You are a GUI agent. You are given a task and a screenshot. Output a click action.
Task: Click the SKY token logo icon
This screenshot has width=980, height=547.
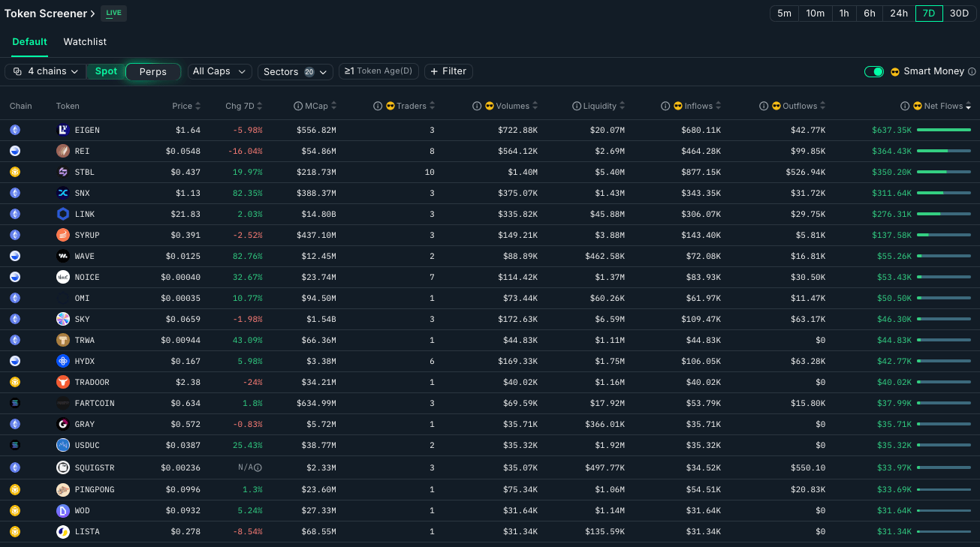(x=63, y=319)
